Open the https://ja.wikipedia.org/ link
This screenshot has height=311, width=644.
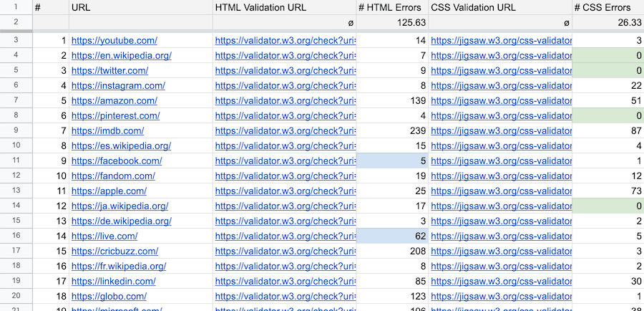(120, 206)
